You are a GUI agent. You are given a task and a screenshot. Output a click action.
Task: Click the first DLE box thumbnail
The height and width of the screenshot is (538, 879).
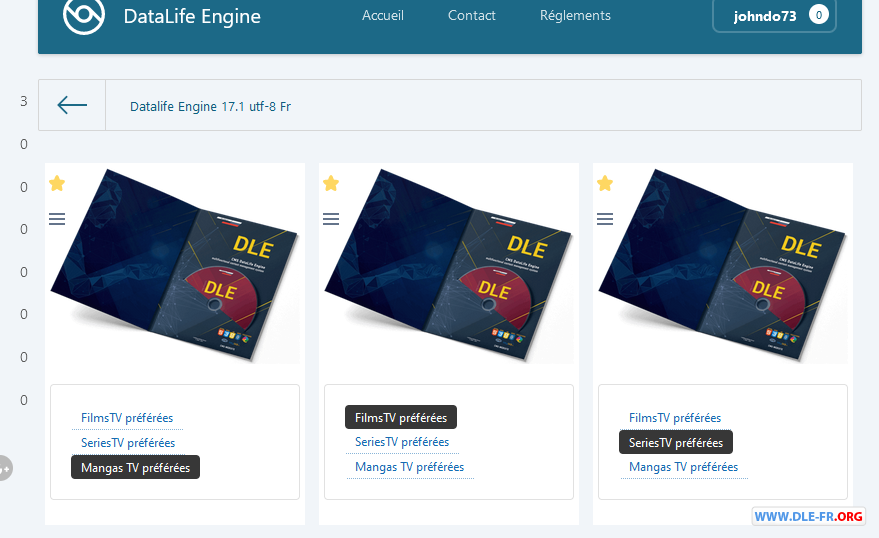[x=175, y=265]
